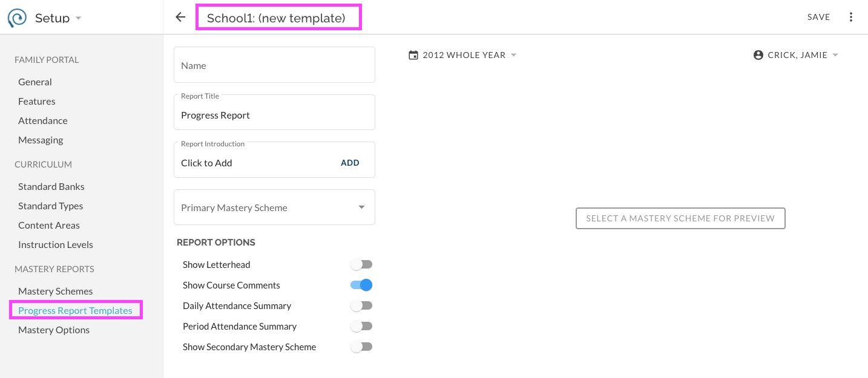Viewport: 868px width, 378px height.
Task: Click into the Name input field
Action: [x=274, y=65]
